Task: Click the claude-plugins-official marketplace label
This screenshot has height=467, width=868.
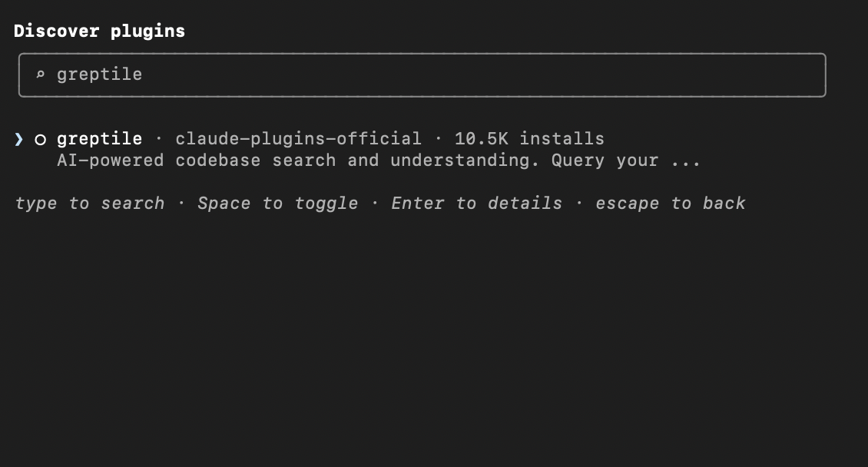Action: 298,138
